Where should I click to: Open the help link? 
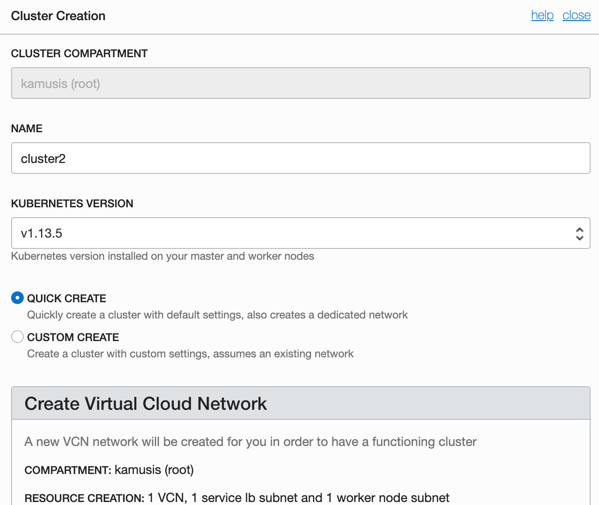[542, 15]
